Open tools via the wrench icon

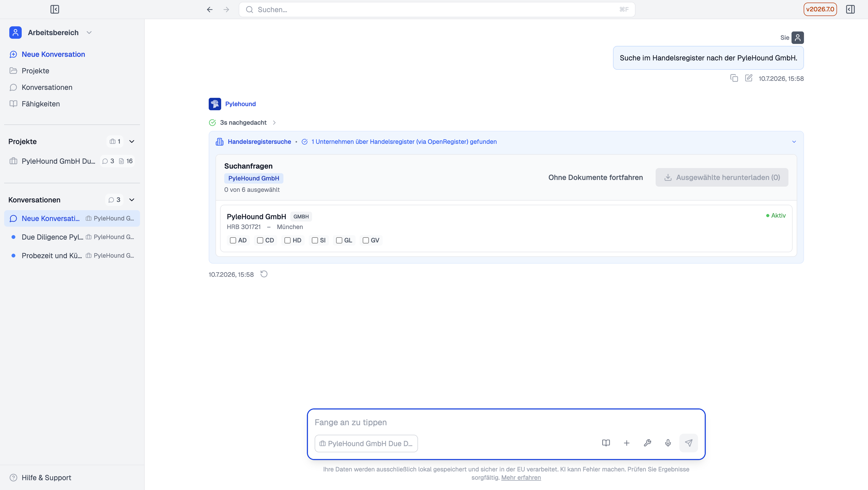point(647,443)
